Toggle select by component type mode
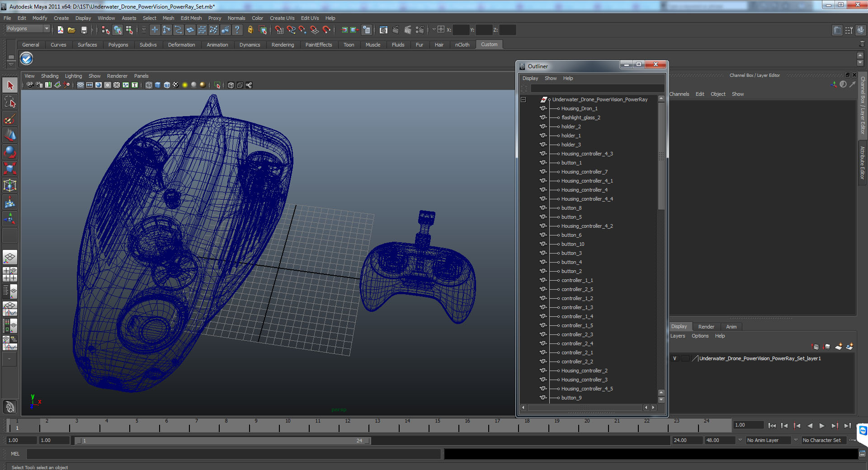The height and width of the screenshot is (470, 868). coord(129,30)
